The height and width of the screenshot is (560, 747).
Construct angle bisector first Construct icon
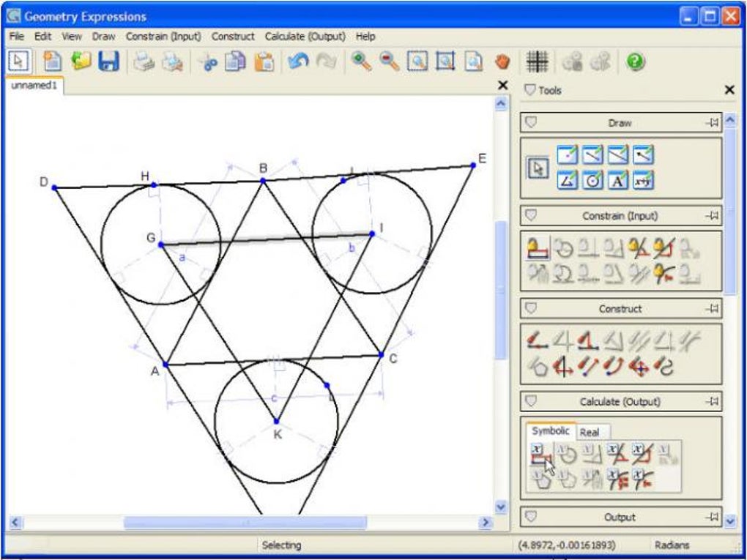pos(538,341)
